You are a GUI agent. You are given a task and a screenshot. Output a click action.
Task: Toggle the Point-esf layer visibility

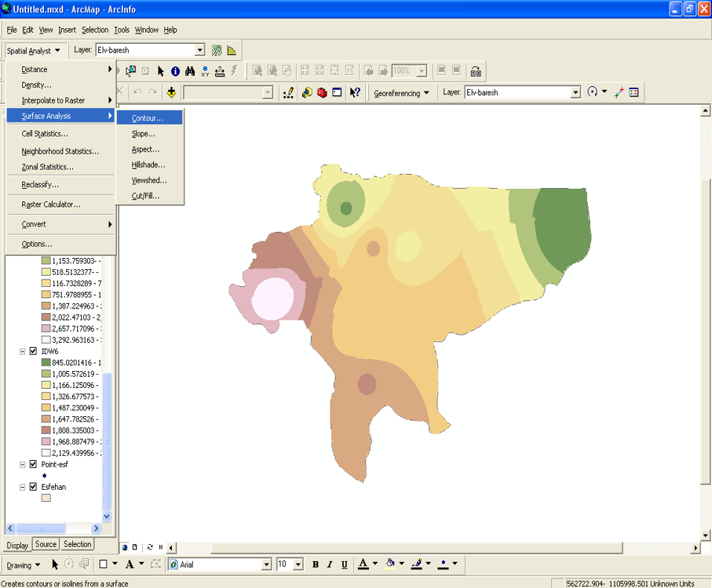(x=33, y=464)
